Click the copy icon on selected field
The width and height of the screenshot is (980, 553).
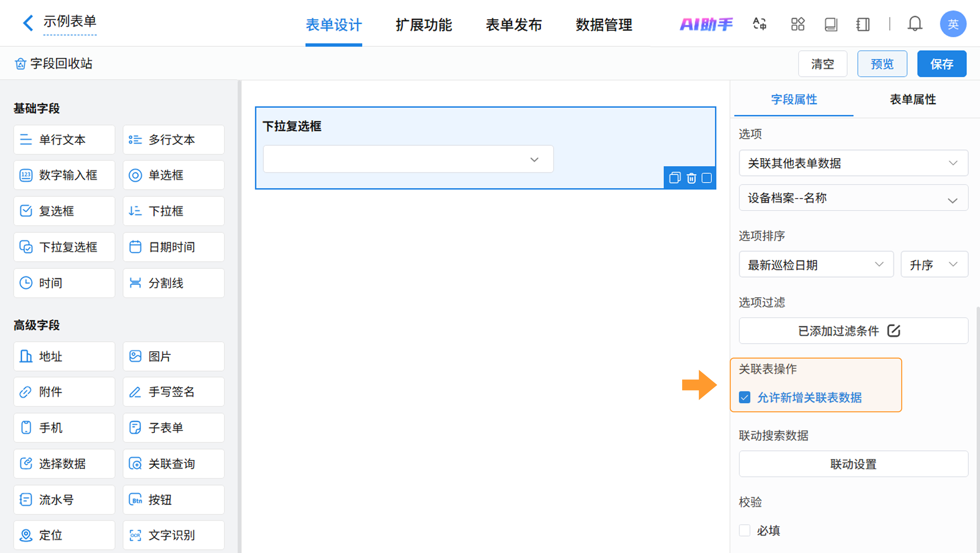(674, 178)
